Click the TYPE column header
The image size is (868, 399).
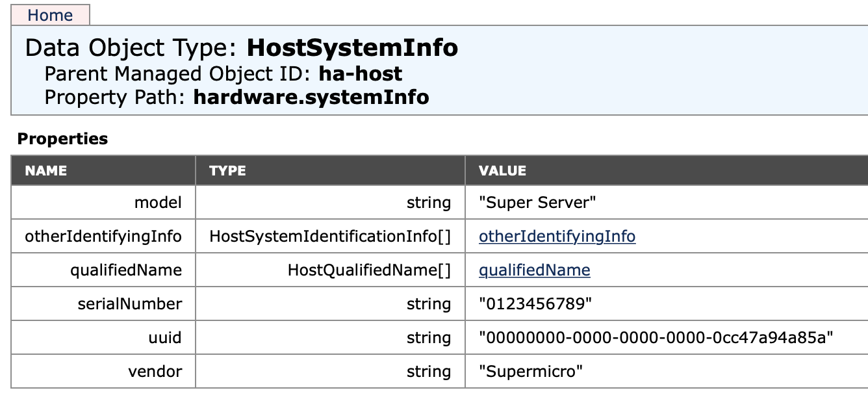pos(227,171)
